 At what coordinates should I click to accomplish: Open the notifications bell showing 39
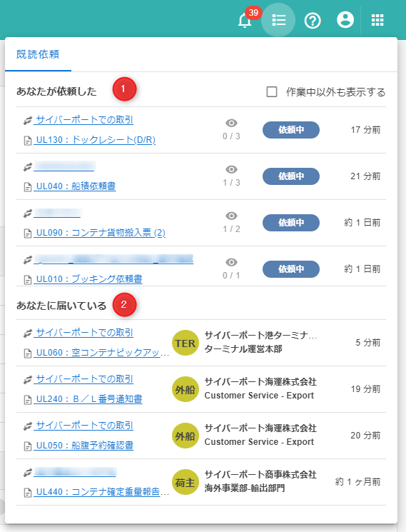tap(245, 21)
